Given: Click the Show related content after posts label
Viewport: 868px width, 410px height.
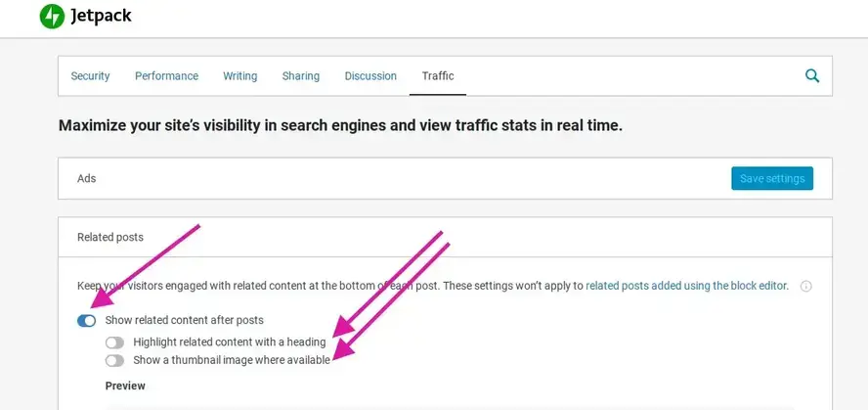Looking at the screenshot, I should [x=184, y=320].
